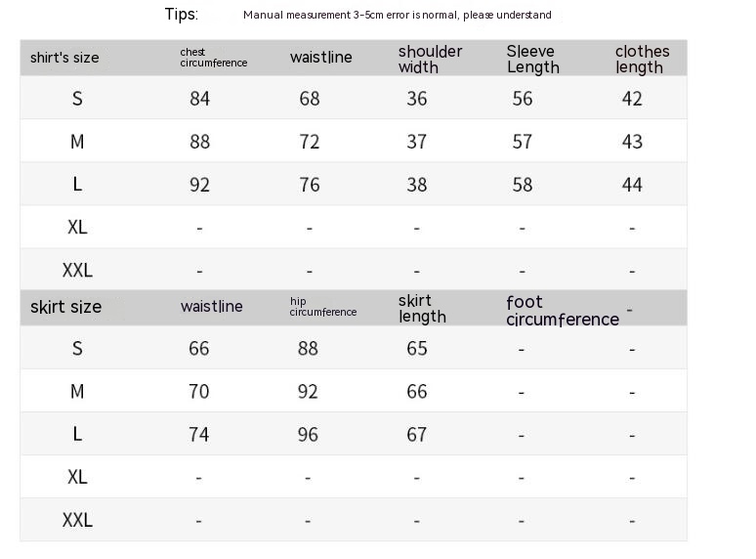Select skirt size L hip circumference 96
This screenshot has height=559, width=756.
pos(308,435)
